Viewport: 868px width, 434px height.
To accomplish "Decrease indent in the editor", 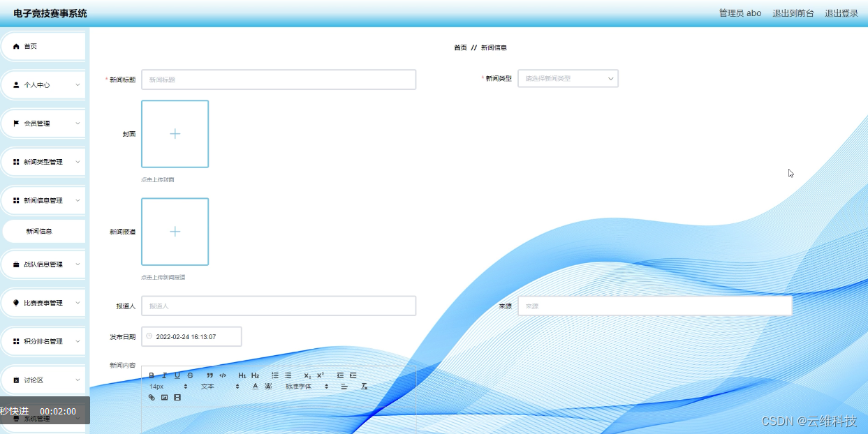I will [x=340, y=375].
